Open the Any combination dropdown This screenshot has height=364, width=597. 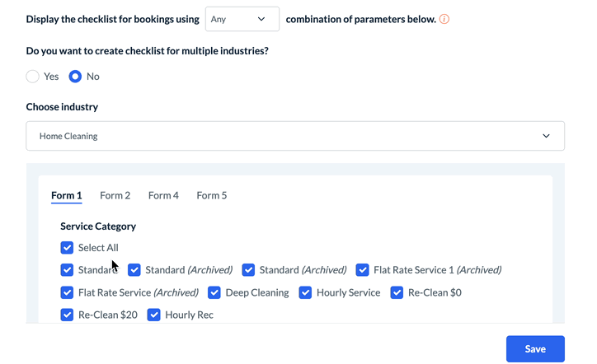(242, 19)
